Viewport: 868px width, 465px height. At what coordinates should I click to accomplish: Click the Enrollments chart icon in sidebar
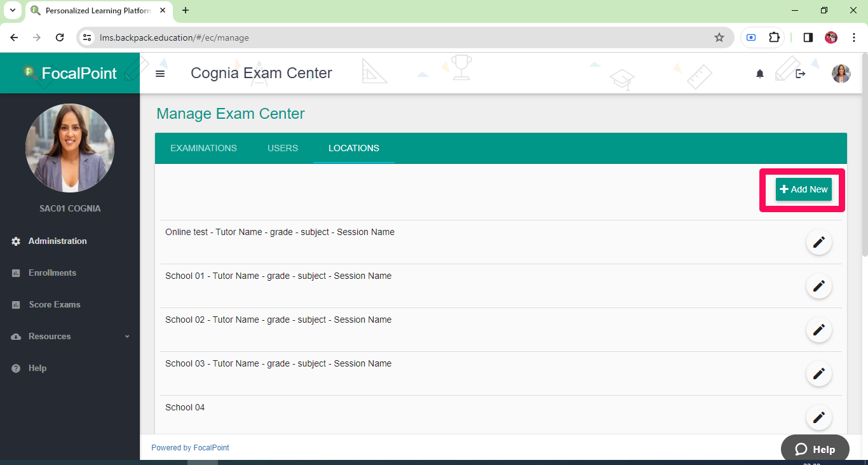pos(16,273)
